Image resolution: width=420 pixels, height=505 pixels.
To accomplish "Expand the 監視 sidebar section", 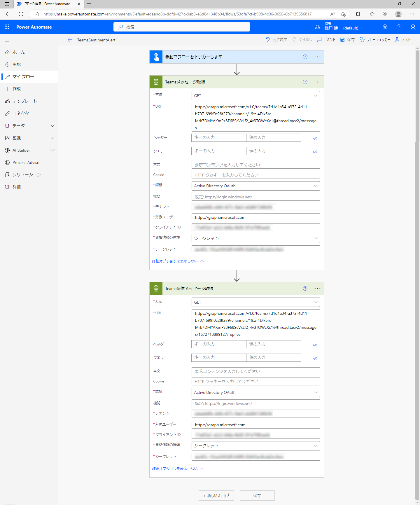I will (52, 138).
